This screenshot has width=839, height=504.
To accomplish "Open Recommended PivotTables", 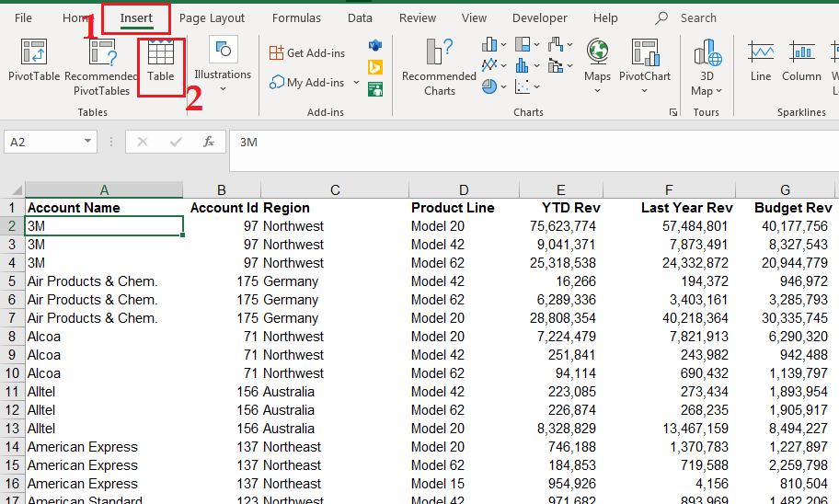I will (x=101, y=67).
